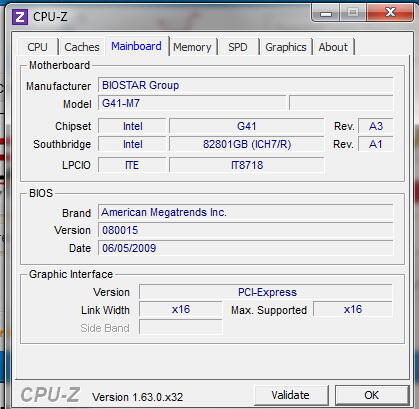Click the Max. Supported x16 field
Viewport: 419px width, 409px height.
pos(353,309)
